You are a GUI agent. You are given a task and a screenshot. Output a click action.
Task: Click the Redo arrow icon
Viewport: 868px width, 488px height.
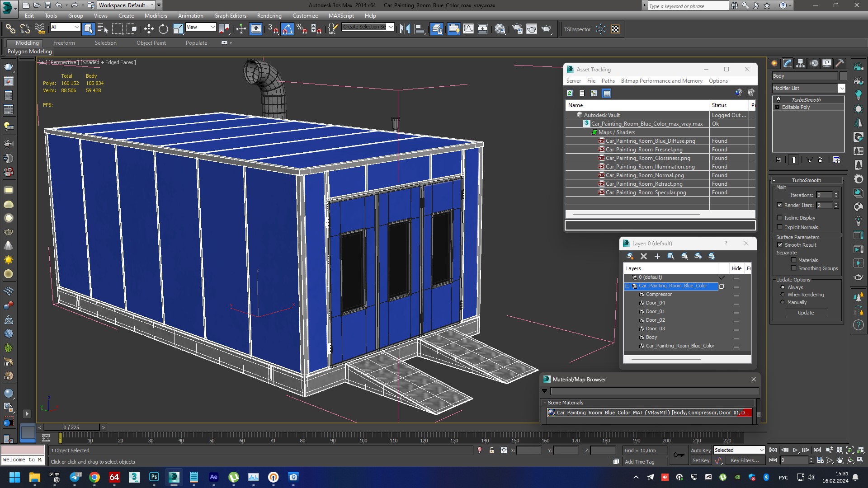tap(75, 5)
